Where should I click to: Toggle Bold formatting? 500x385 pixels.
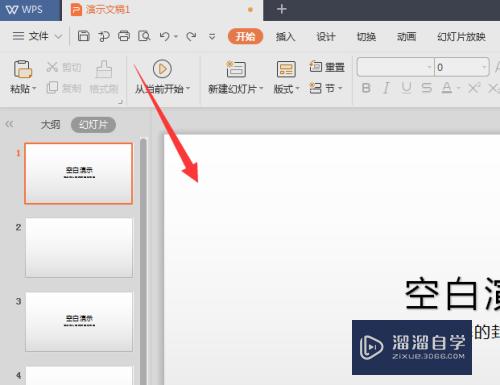(x=366, y=88)
